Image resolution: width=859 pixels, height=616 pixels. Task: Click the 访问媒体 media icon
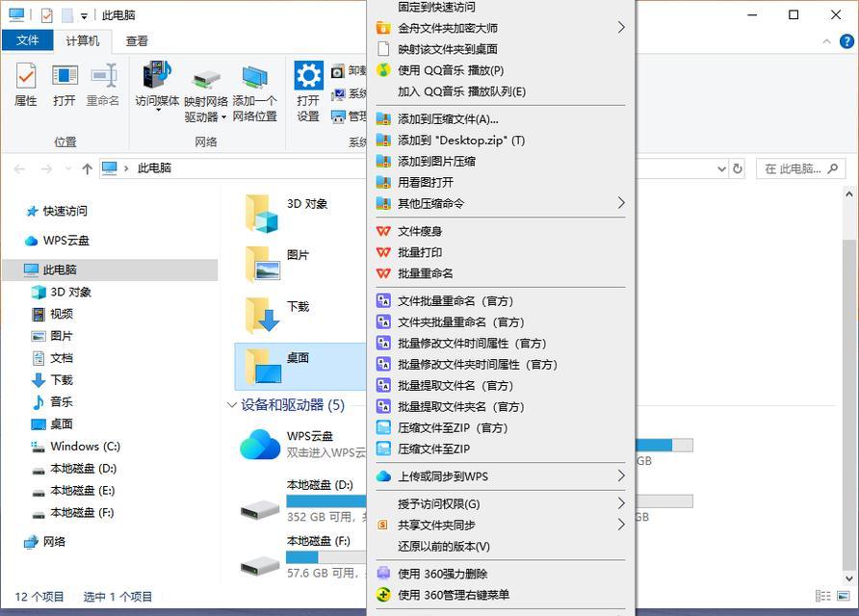(157, 75)
